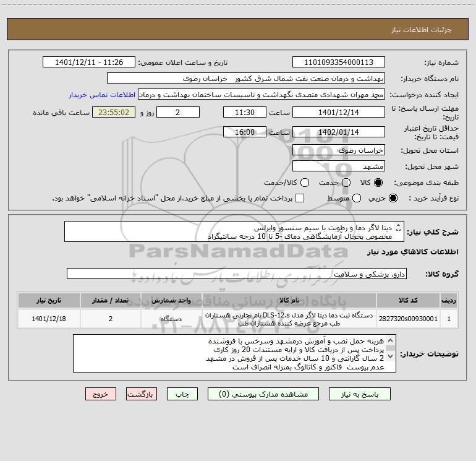The width and height of the screenshot is (476, 461).
Task: Select the کالا radio button
Action: (x=378, y=183)
